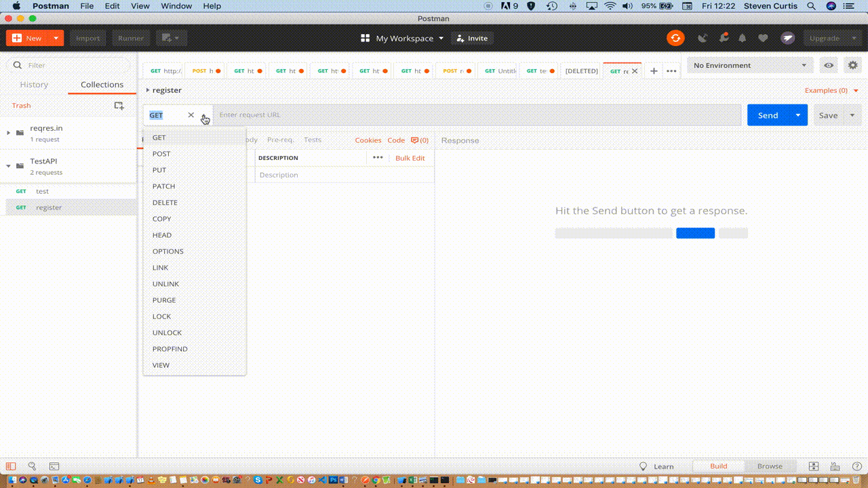Open the new window dropdown icon in header

[x=171, y=38]
